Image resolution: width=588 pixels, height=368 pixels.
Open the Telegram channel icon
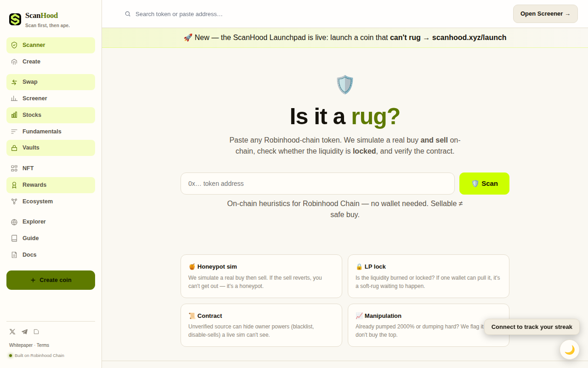click(x=24, y=332)
